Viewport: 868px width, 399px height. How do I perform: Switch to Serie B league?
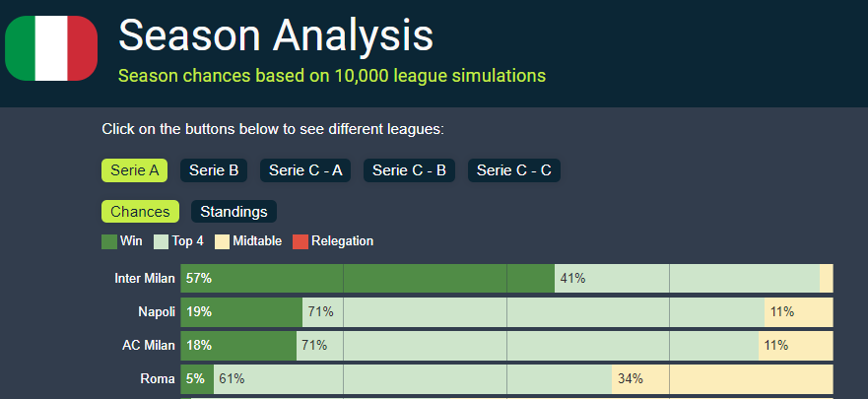point(214,170)
